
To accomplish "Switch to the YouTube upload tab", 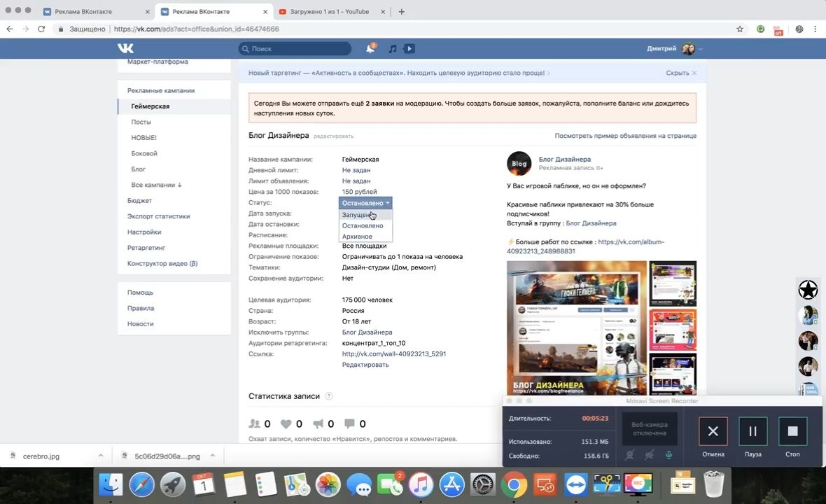I will click(330, 12).
